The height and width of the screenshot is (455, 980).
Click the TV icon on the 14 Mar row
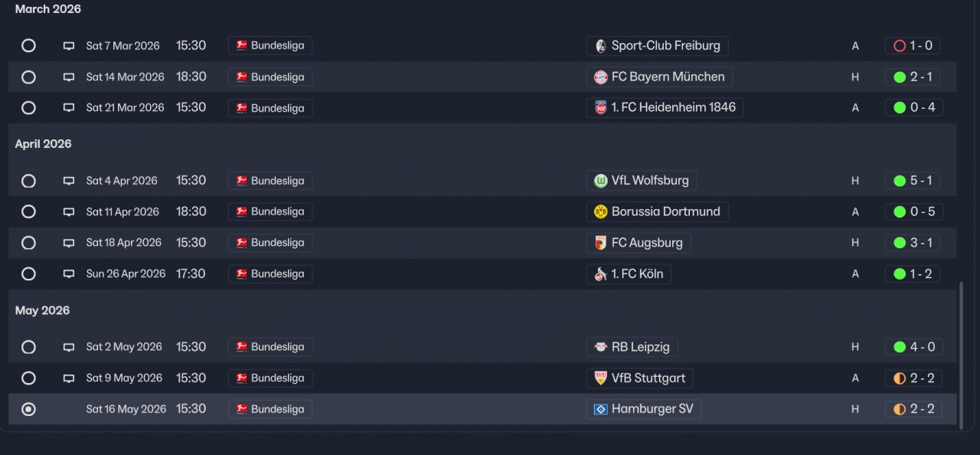pyautogui.click(x=69, y=77)
